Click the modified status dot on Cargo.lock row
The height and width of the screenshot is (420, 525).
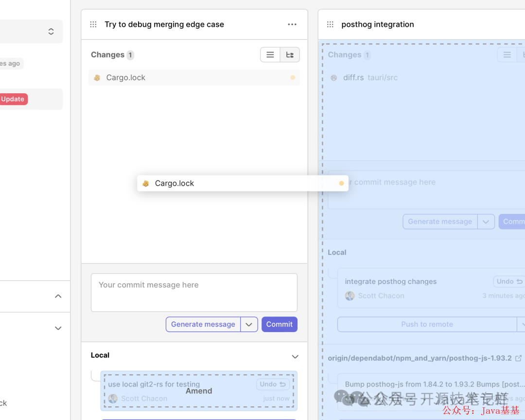point(293,78)
